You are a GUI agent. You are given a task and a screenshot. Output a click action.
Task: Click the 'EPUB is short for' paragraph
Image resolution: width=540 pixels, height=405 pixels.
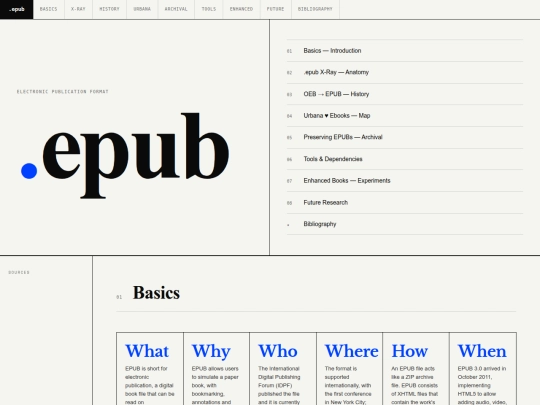click(x=150, y=385)
